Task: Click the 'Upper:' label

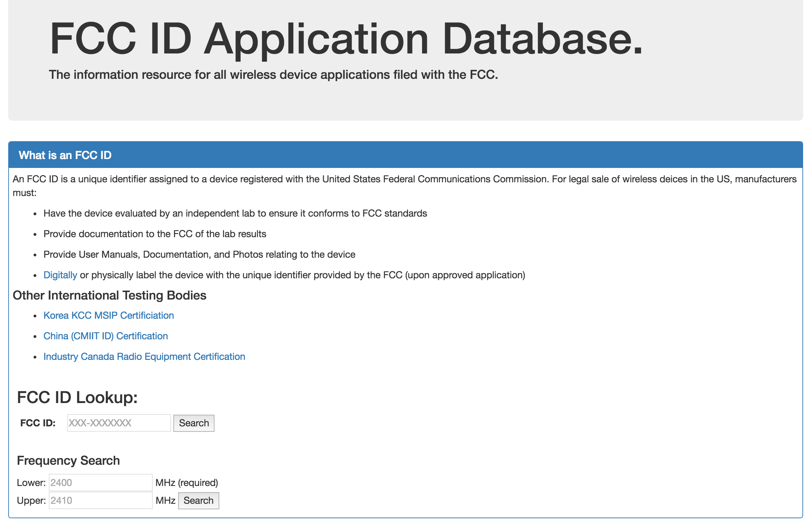Action: pyautogui.click(x=31, y=501)
